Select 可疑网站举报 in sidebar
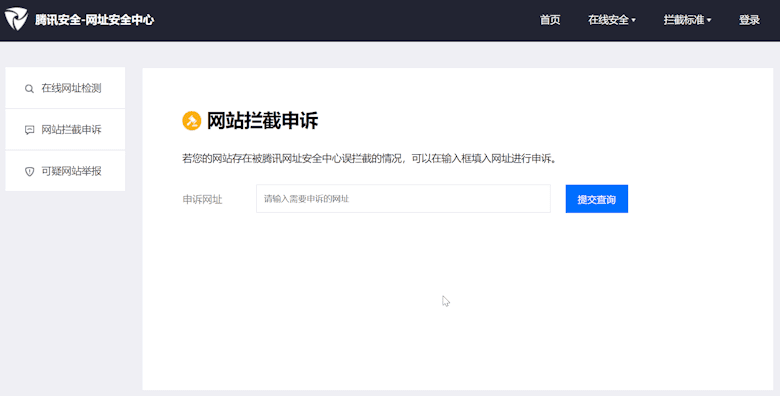Viewport: 780px width, 396px height. tap(65, 171)
